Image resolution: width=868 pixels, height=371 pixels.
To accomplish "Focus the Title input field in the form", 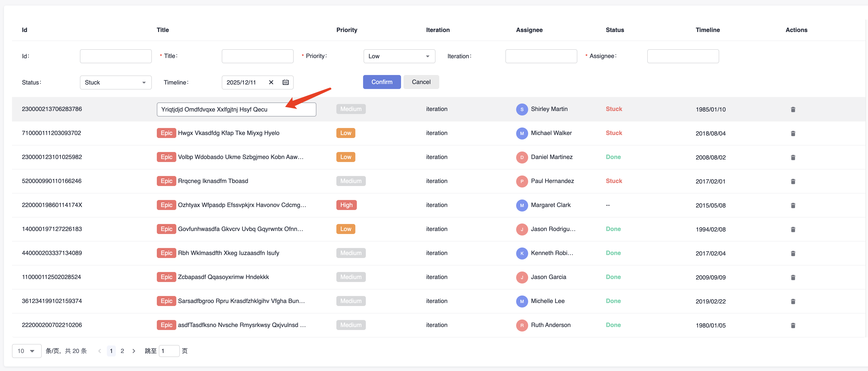I will (x=257, y=56).
